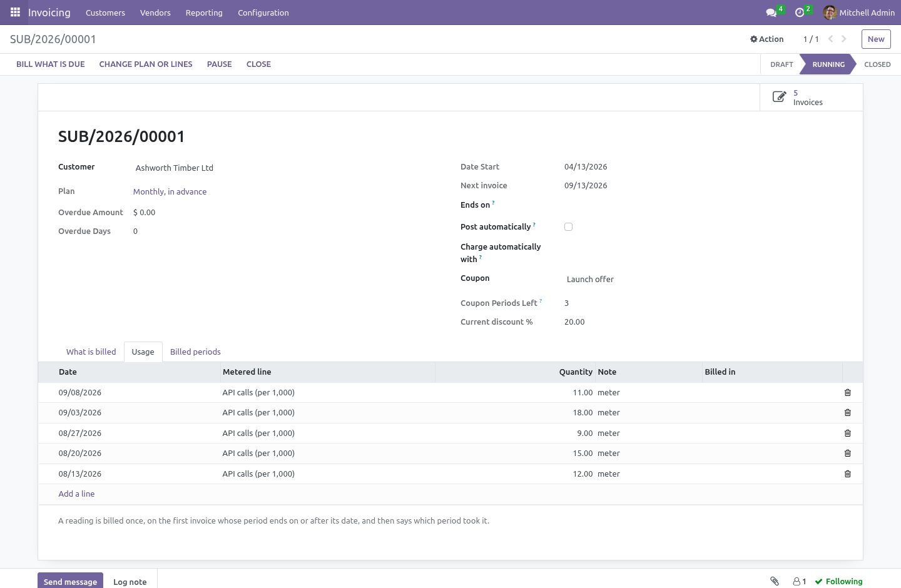This screenshot has height=588, width=901.
Task: Delete the 09/03/2026 usage line
Action: point(848,413)
